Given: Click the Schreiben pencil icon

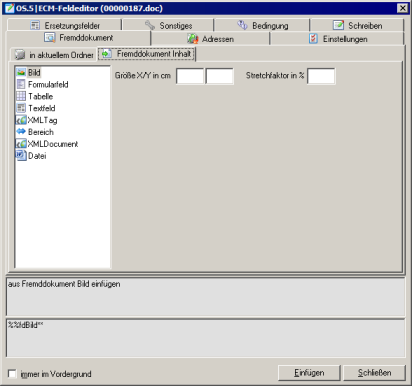Looking at the screenshot, I should point(338,25).
